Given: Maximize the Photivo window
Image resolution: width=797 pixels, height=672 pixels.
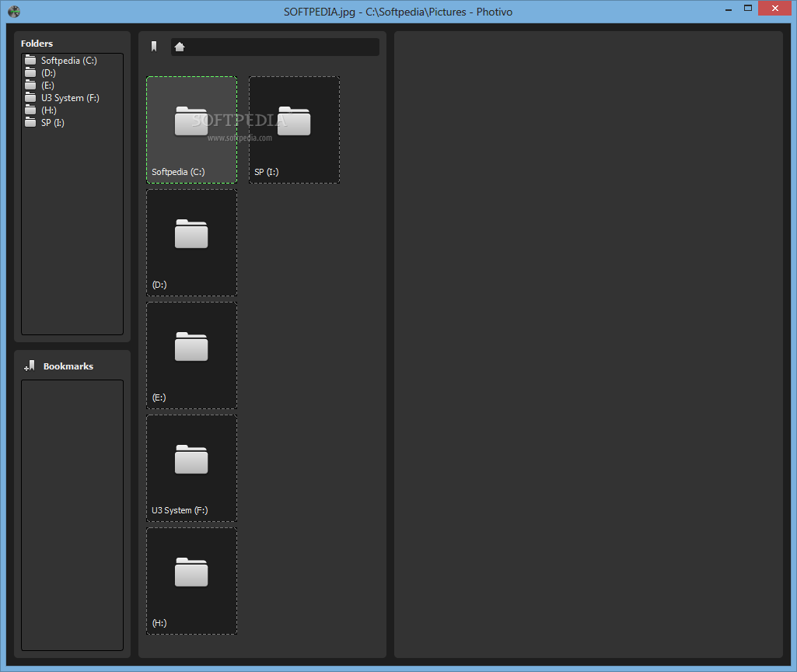Looking at the screenshot, I should click(748, 8).
